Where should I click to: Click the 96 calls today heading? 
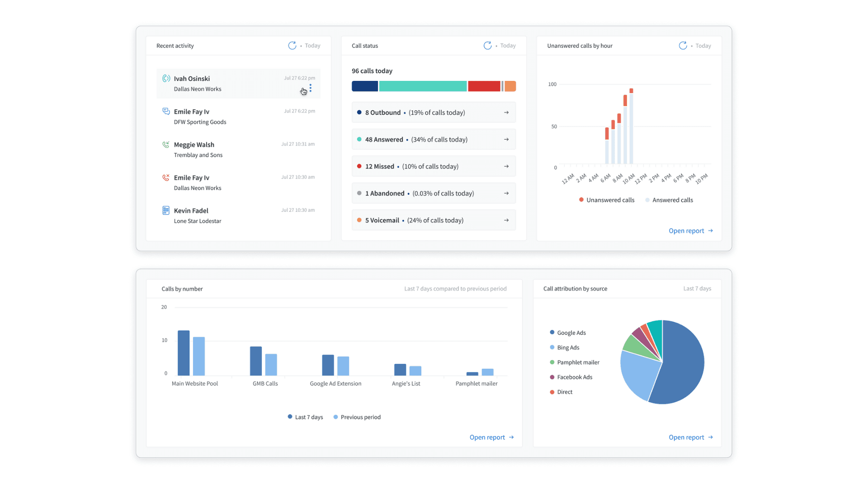pyautogui.click(x=372, y=71)
